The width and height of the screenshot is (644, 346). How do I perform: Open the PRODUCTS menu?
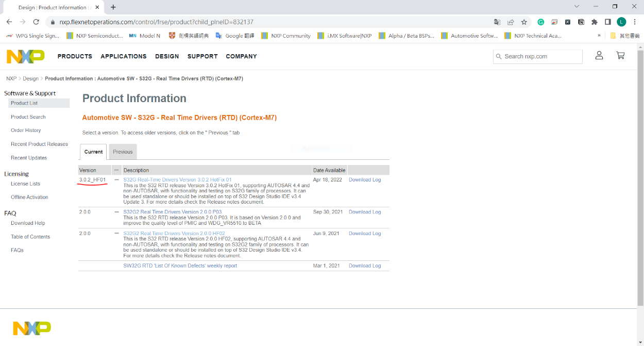75,56
